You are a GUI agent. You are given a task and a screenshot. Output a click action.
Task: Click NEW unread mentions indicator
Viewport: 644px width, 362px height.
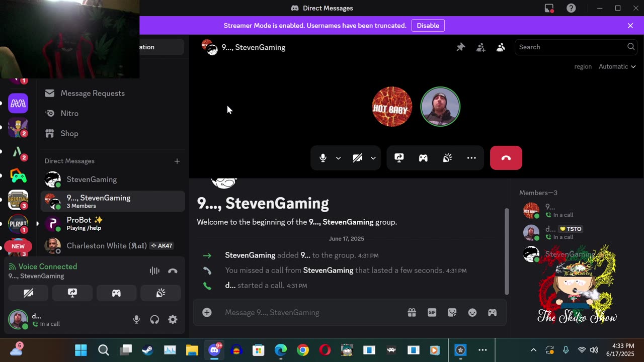tap(18, 246)
